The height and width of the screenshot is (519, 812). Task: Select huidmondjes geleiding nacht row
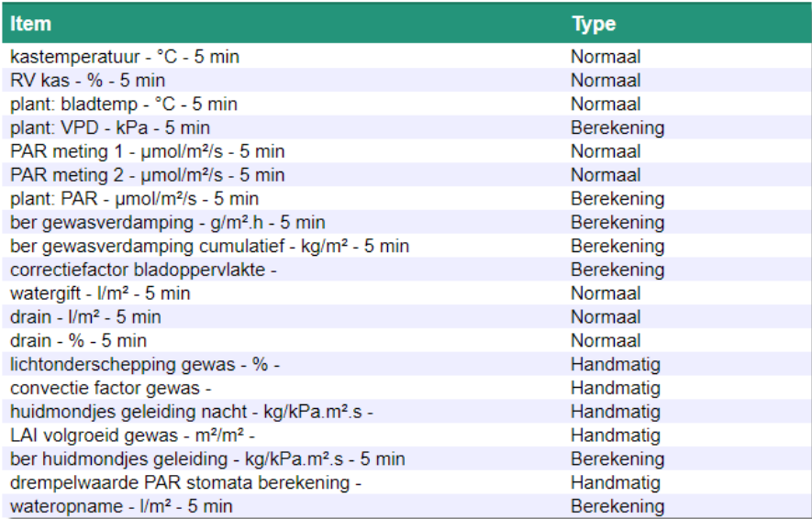[x=192, y=412]
